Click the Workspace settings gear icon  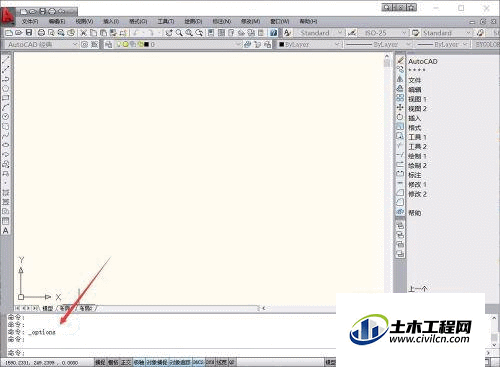(x=85, y=44)
